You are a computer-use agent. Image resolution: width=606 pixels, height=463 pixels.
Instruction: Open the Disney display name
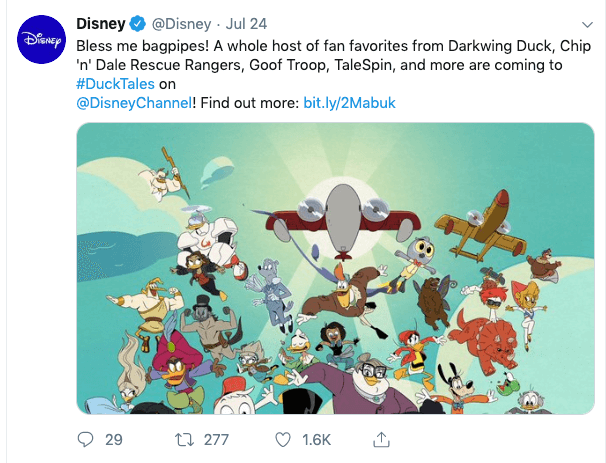100,23
